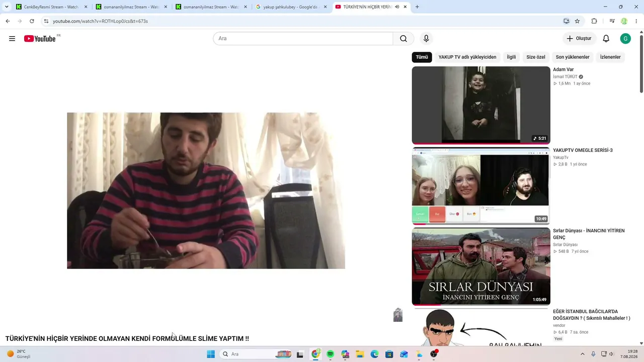Click the taskbar Ara search box

coord(257,354)
